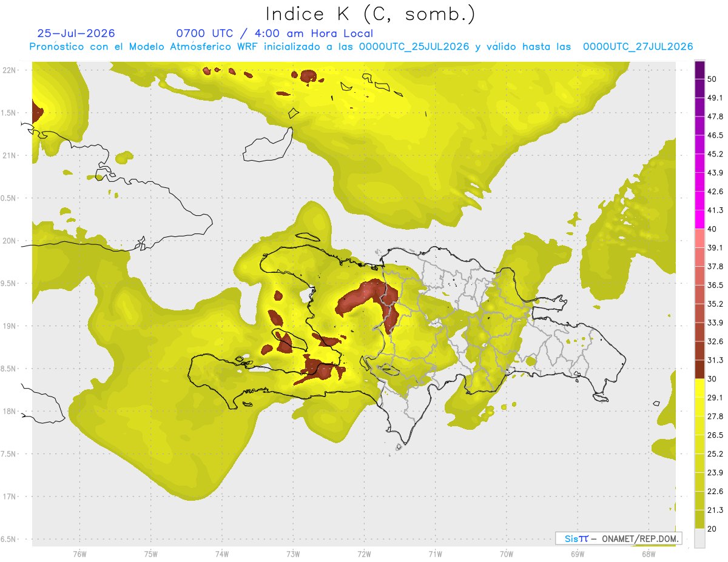
Task: Click the latitude label '9.5N'
Action: pos(9,283)
